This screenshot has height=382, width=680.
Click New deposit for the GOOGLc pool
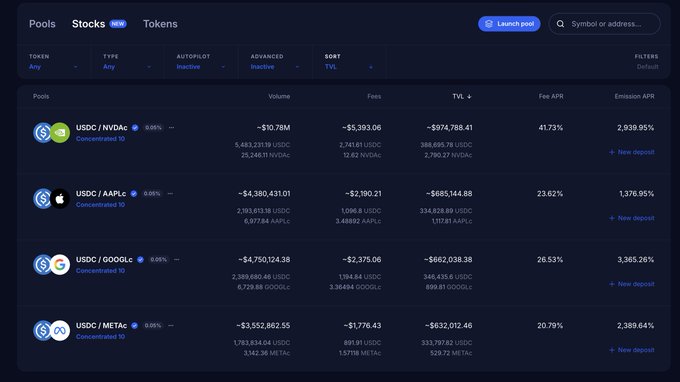tap(632, 284)
